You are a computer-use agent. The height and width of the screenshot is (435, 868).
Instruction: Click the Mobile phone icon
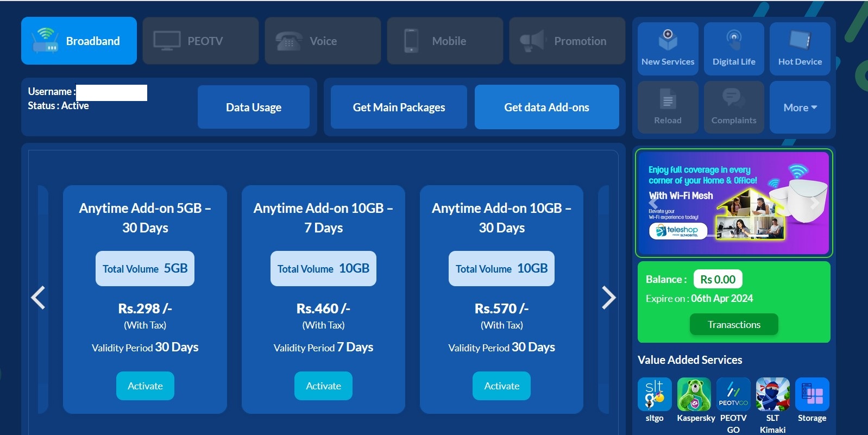tap(411, 41)
